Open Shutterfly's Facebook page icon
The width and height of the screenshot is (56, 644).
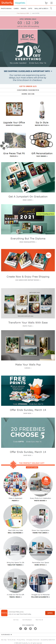point(21,629)
